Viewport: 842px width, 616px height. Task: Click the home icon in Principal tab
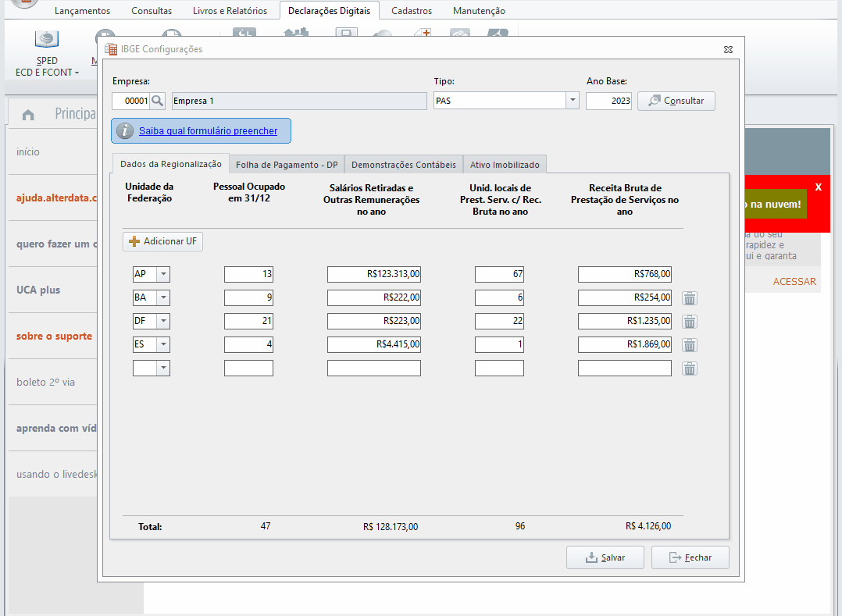pos(28,115)
